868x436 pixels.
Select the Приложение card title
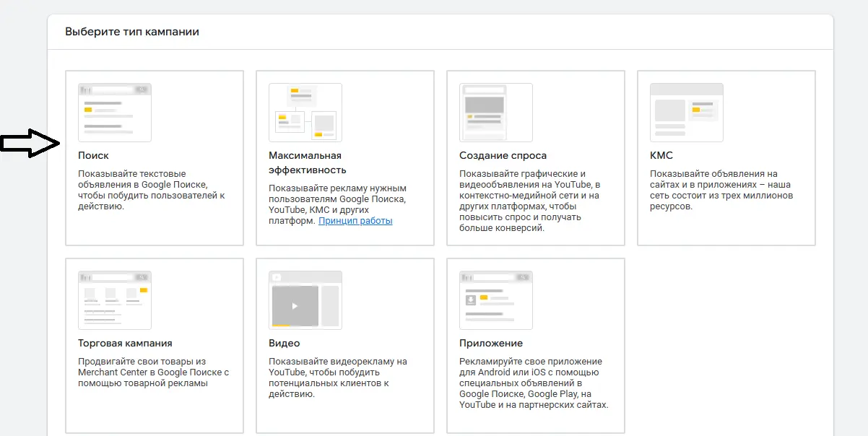click(490, 343)
